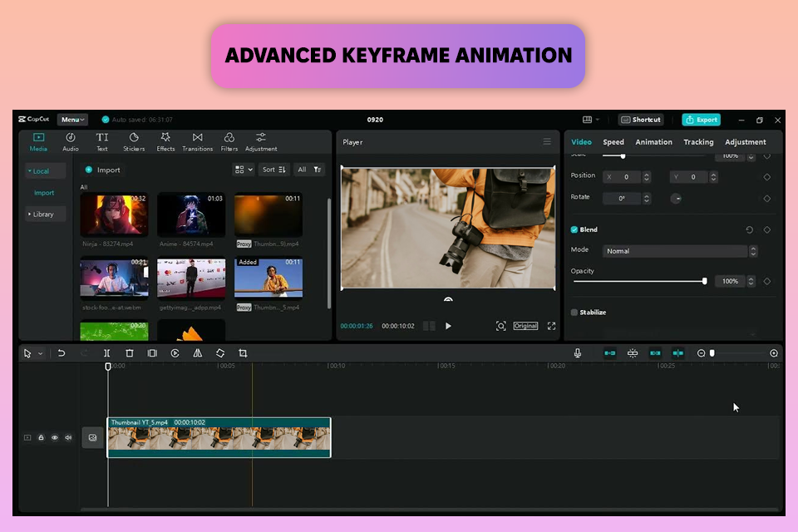The width and height of the screenshot is (798, 532).
Task: Open the Transitions panel
Action: tap(197, 141)
